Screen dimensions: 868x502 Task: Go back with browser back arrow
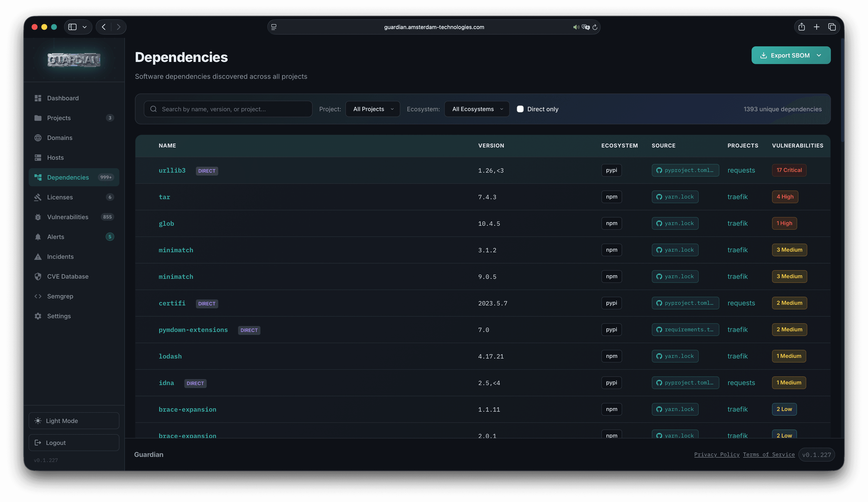pos(104,27)
